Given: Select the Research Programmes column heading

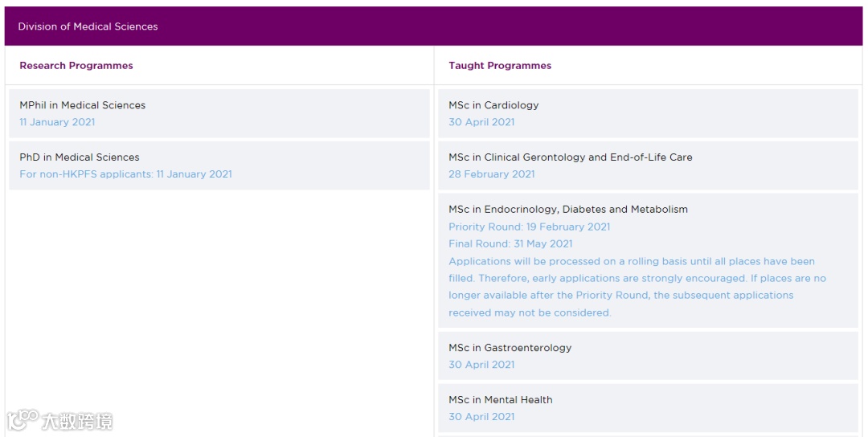Looking at the screenshot, I should click(76, 66).
